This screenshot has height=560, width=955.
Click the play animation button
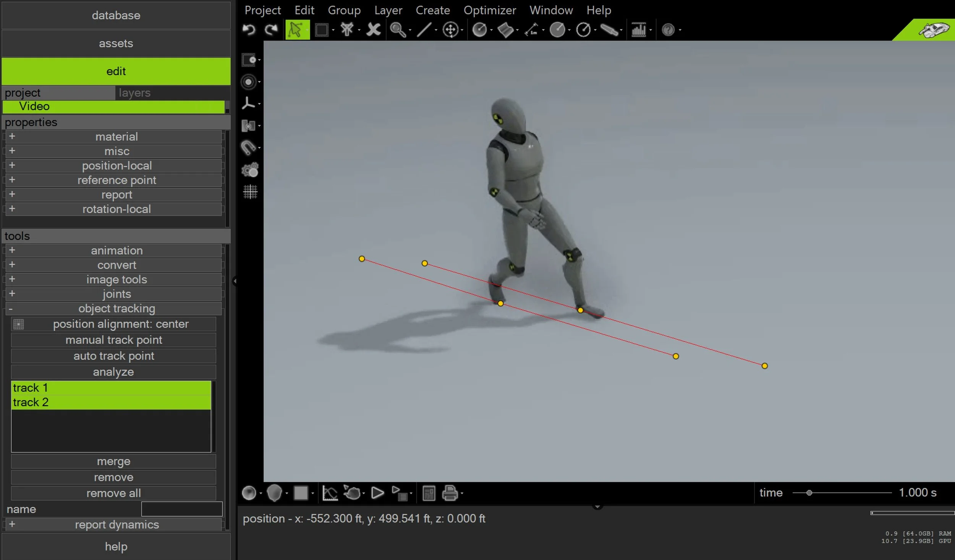tap(377, 493)
